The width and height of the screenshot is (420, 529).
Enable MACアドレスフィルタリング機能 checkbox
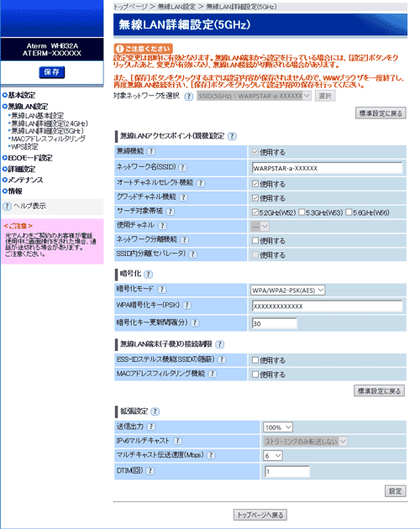255,374
